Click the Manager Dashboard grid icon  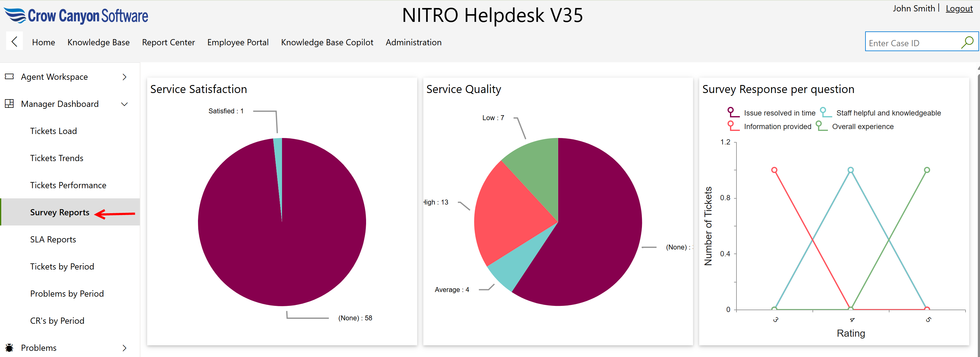pos(9,103)
